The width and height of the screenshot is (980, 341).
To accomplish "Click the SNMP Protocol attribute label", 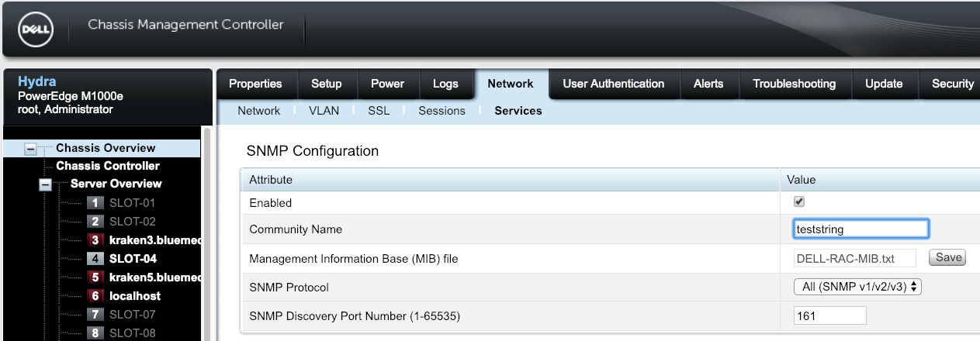I will pos(289,287).
